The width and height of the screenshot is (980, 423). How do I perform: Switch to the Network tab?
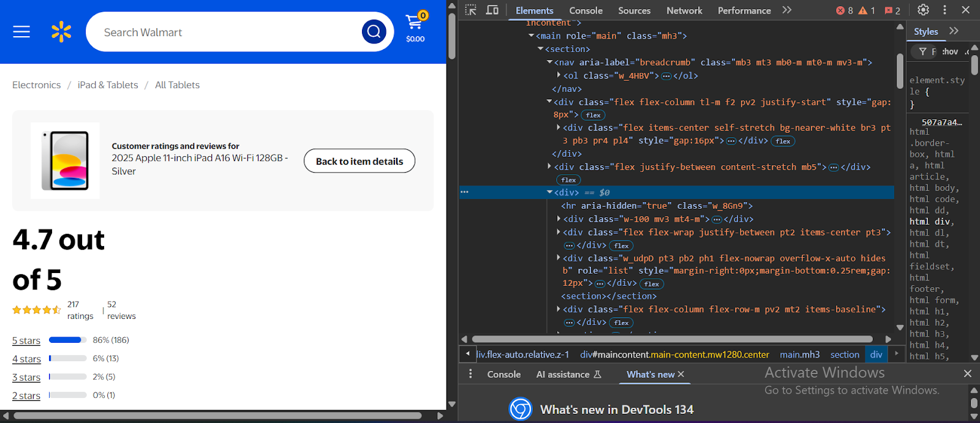[x=684, y=10]
